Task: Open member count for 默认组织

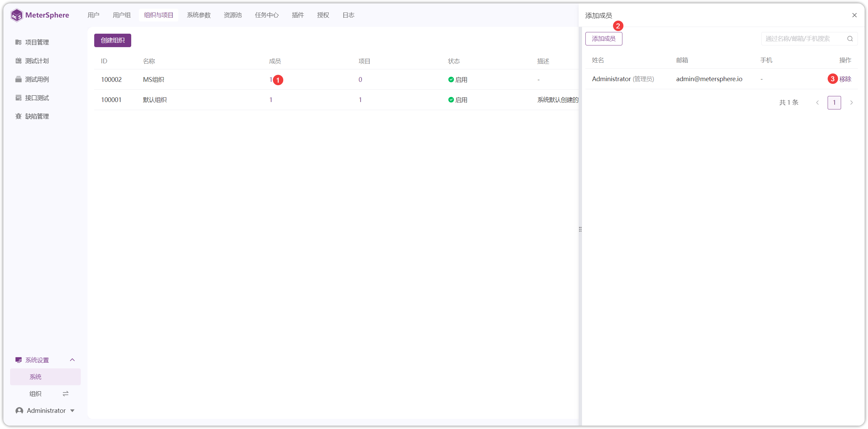Action: coord(270,100)
